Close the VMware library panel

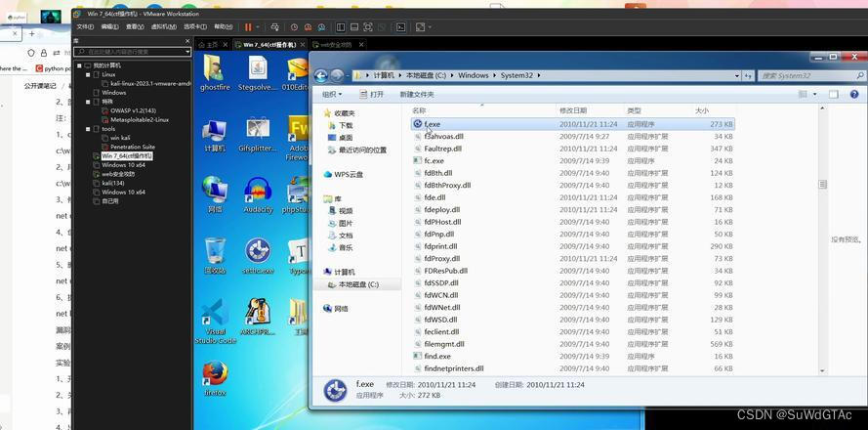point(187,41)
